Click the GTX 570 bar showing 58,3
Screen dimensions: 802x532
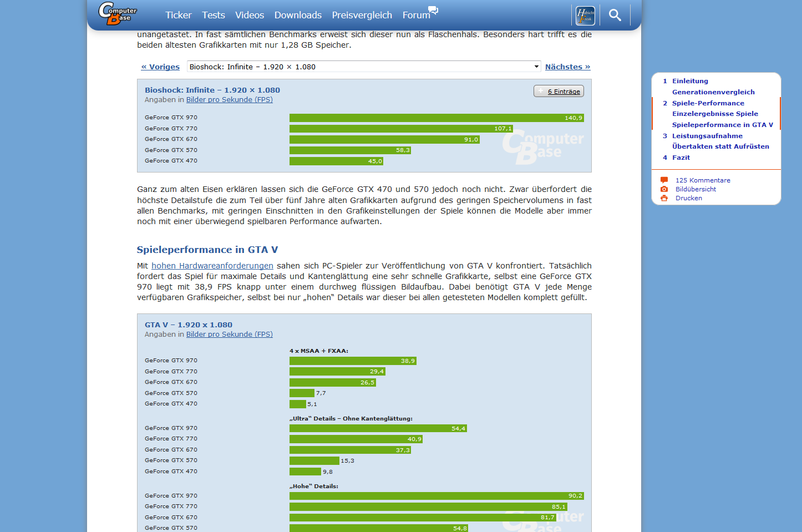tap(351, 150)
